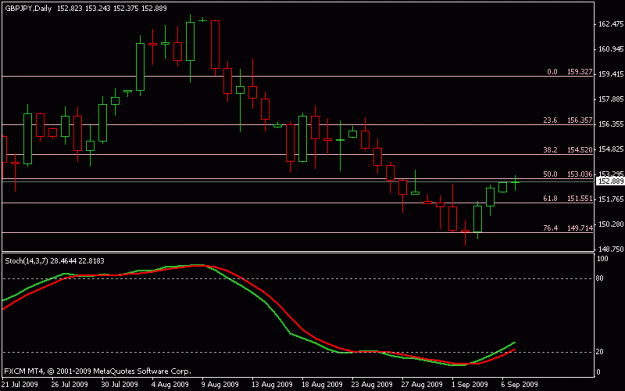Click the OHLC values 152.823 153.243 152.375 152.889
This screenshot has width=625, height=391.
pyautogui.click(x=112, y=8)
